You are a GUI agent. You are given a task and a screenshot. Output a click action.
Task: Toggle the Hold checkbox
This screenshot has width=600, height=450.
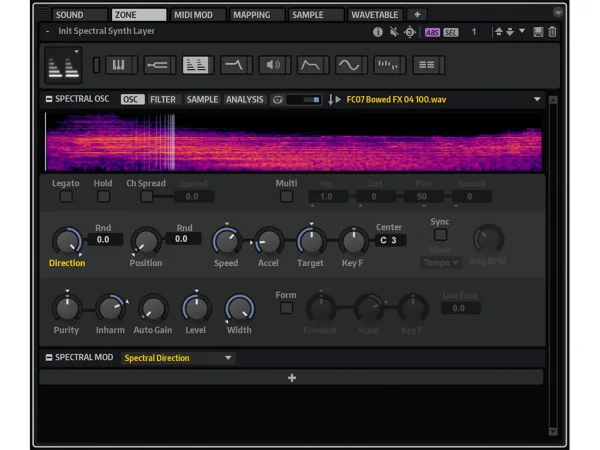tap(103, 197)
